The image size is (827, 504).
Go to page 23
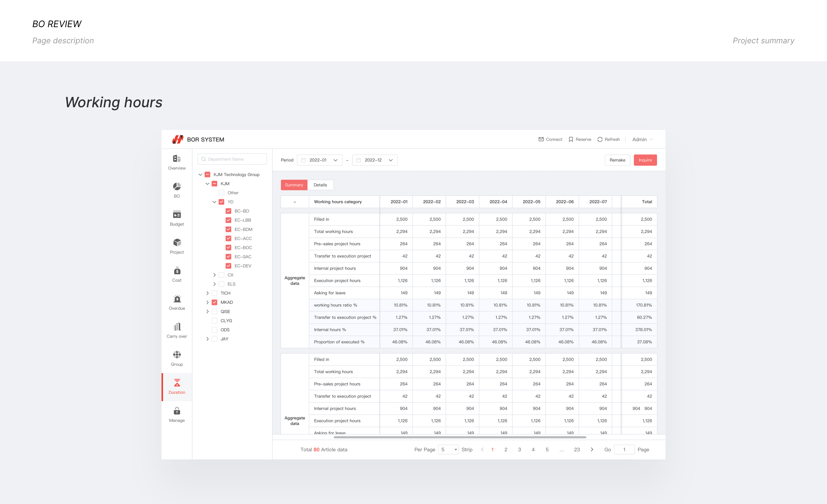click(x=577, y=449)
